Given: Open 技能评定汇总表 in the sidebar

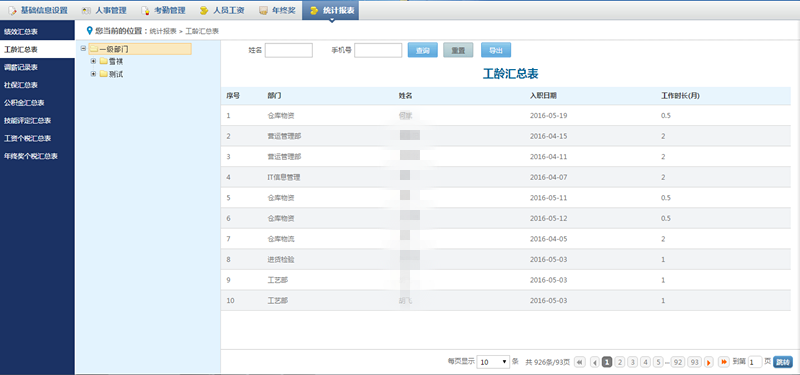Looking at the screenshot, I should [37, 121].
